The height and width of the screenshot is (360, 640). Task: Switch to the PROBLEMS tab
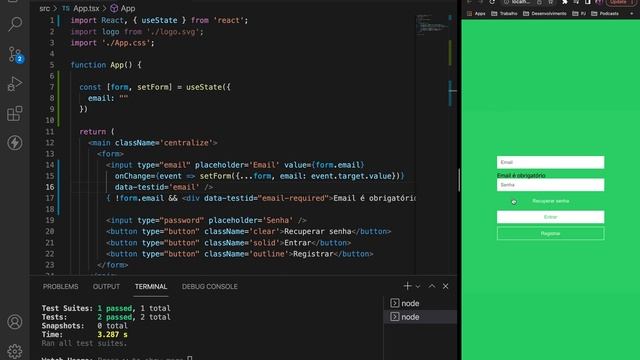click(60, 287)
